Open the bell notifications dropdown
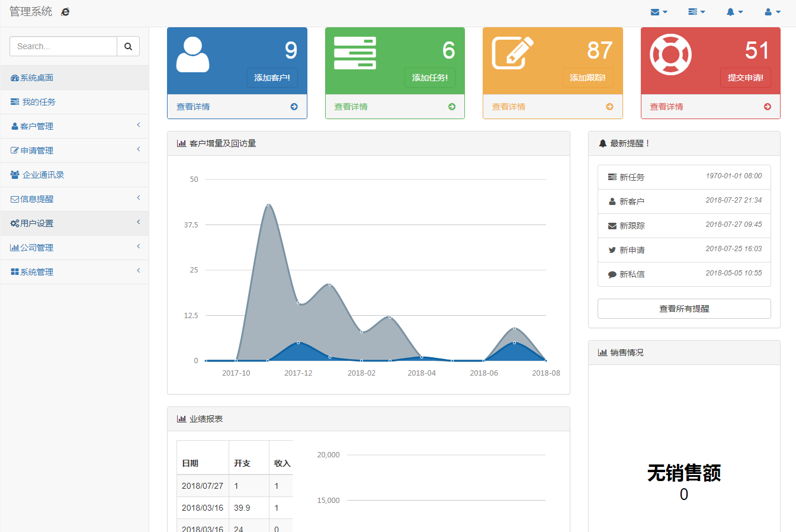This screenshot has width=796, height=532. pos(734,12)
